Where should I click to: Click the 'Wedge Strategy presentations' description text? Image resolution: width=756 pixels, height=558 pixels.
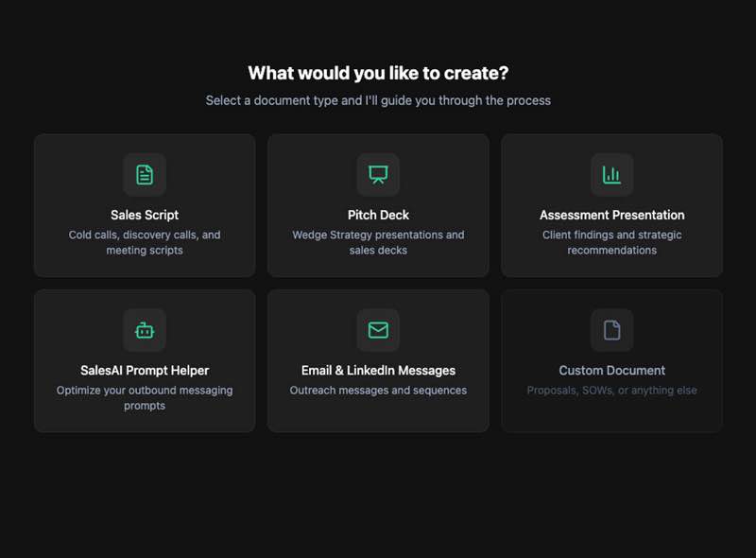(378, 242)
